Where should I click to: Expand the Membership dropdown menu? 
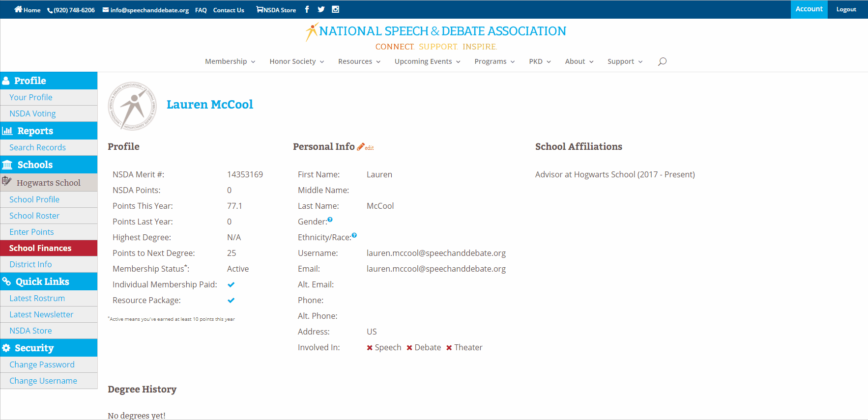[x=230, y=61]
